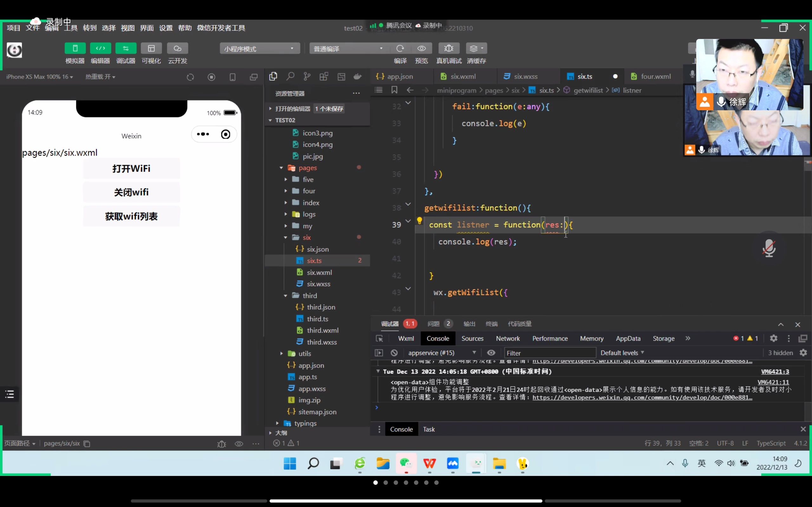
Task: Open the Network devtools tab
Action: click(x=508, y=339)
